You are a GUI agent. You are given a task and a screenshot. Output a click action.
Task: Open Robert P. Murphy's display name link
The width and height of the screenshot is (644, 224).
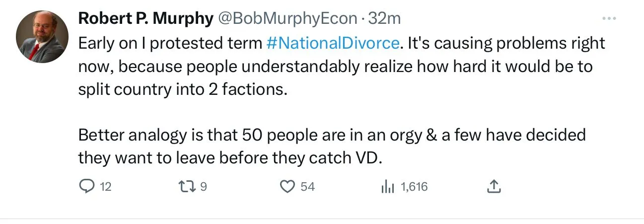pyautogui.click(x=145, y=18)
